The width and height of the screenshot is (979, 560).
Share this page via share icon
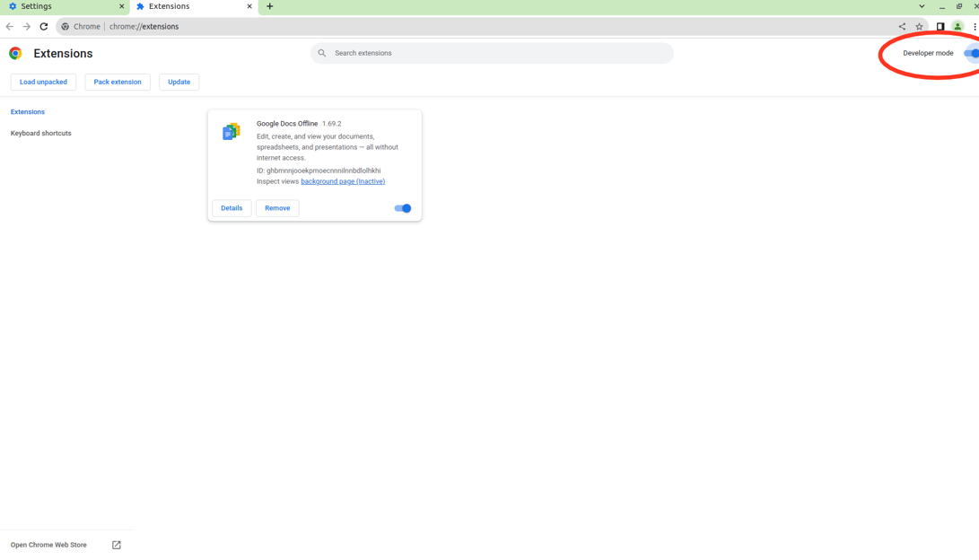(x=902, y=26)
